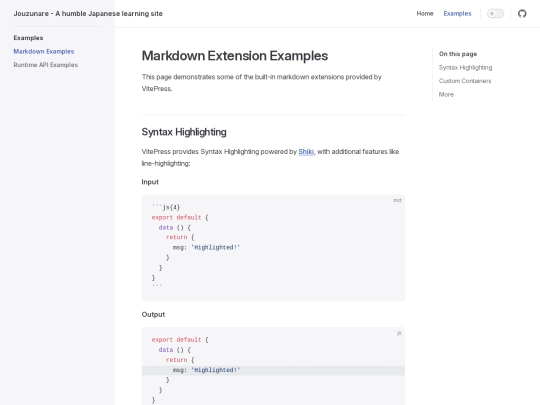Click the 'Examples' sidebar section heading

click(28, 38)
